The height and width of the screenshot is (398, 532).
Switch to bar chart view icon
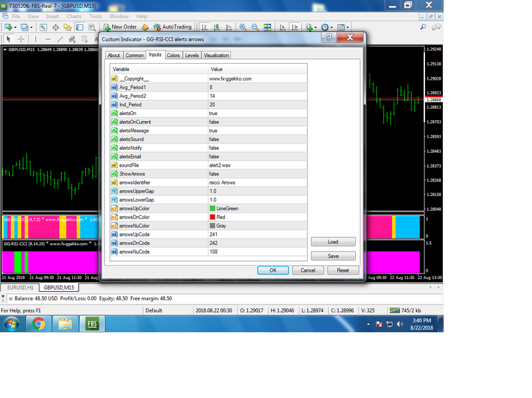(204, 27)
